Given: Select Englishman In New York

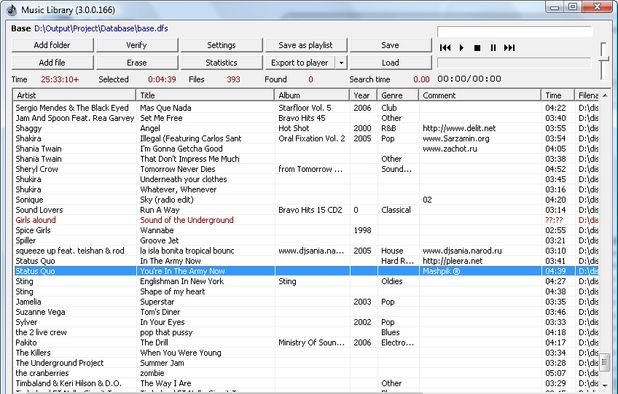Looking at the screenshot, I should pos(306,281).
